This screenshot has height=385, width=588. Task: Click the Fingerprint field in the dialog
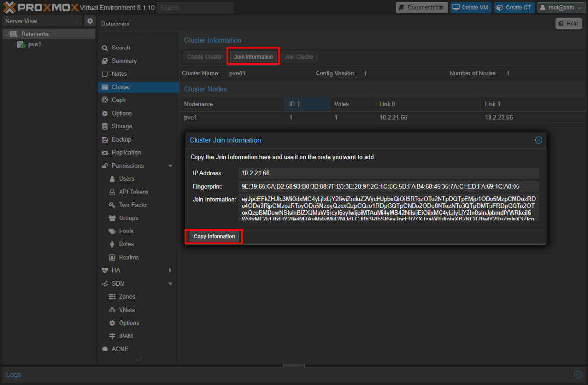[389, 187]
